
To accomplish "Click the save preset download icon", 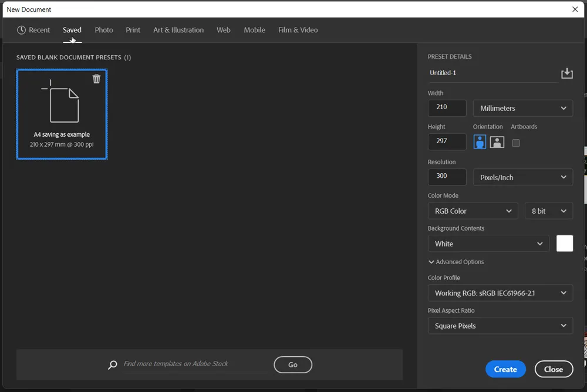I will pos(566,73).
